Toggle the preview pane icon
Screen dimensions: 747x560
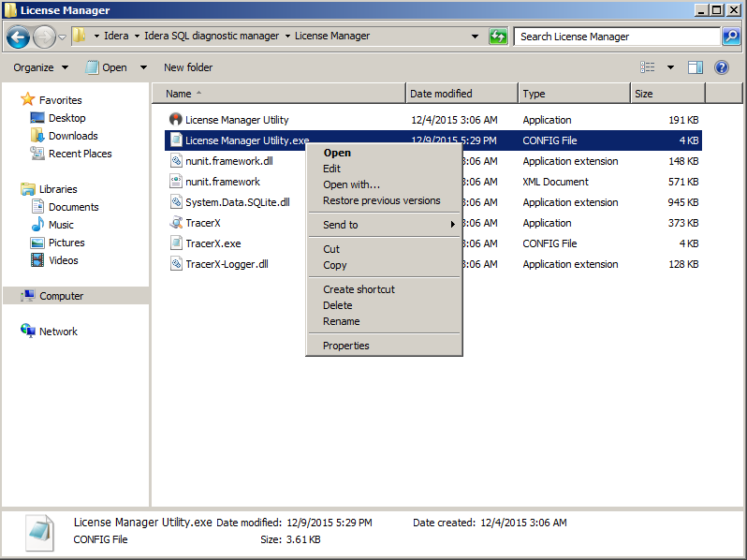coord(696,67)
